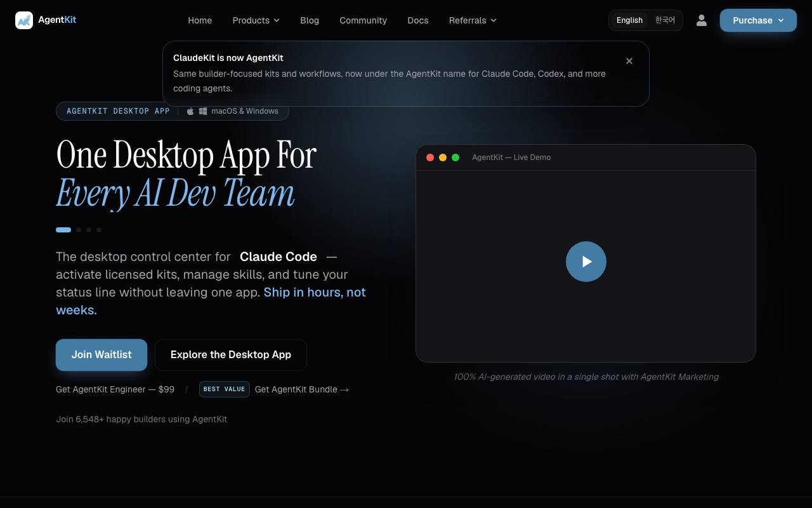Screen dimensions: 812x508
Task: Click the Claude Code highlighted text
Action: [278, 257]
